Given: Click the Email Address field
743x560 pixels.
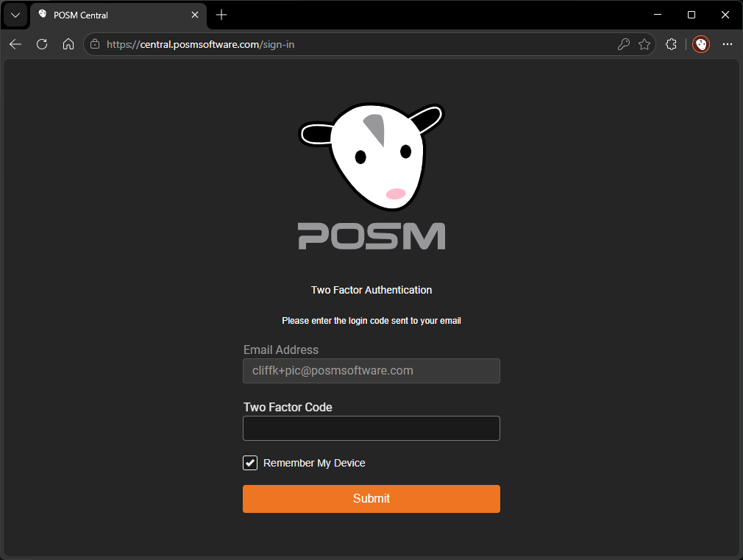Looking at the screenshot, I should pyautogui.click(x=371, y=371).
